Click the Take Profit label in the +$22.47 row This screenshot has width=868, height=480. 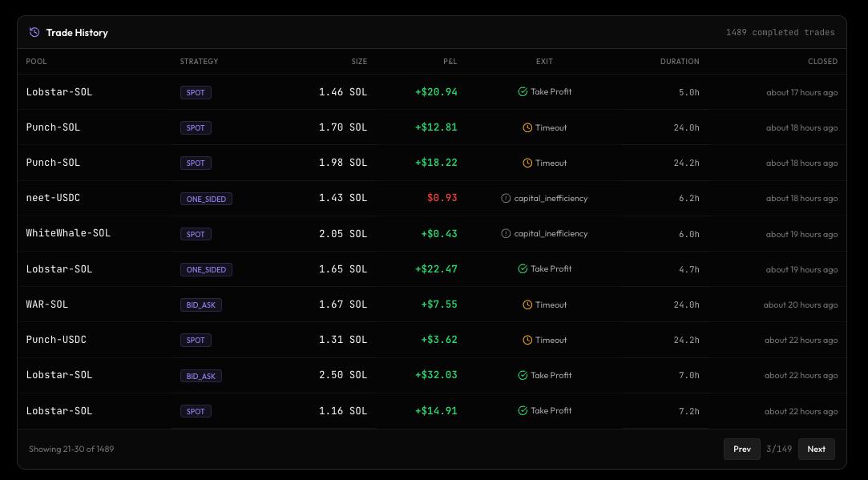[x=551, y=268]
